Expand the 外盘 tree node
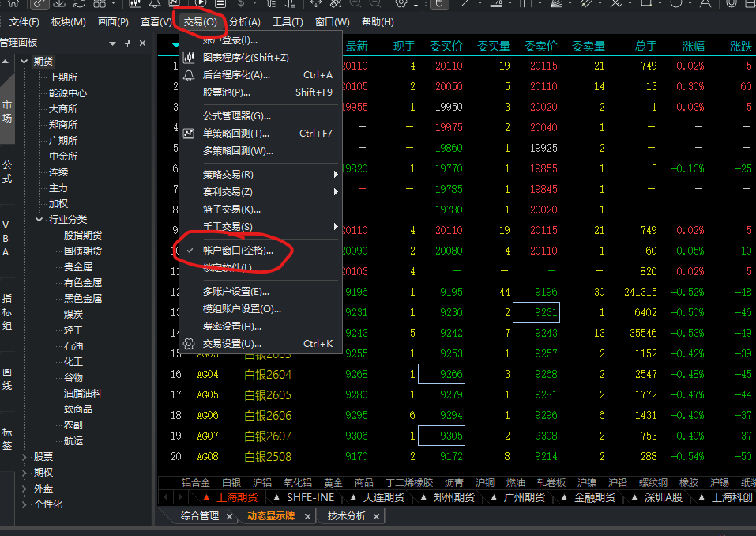This screenshot has height=536, width=756. tap(24, 489)
